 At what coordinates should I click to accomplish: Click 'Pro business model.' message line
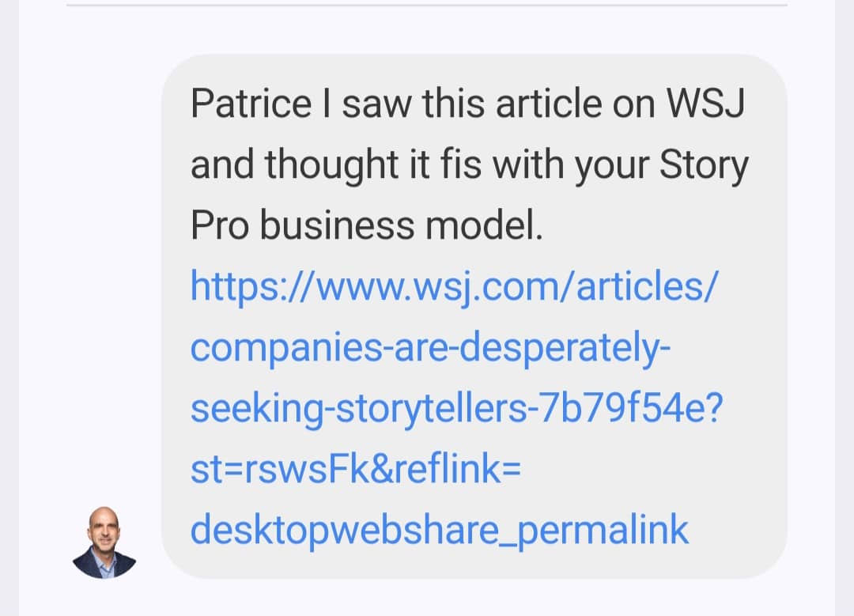click(367, 226)
